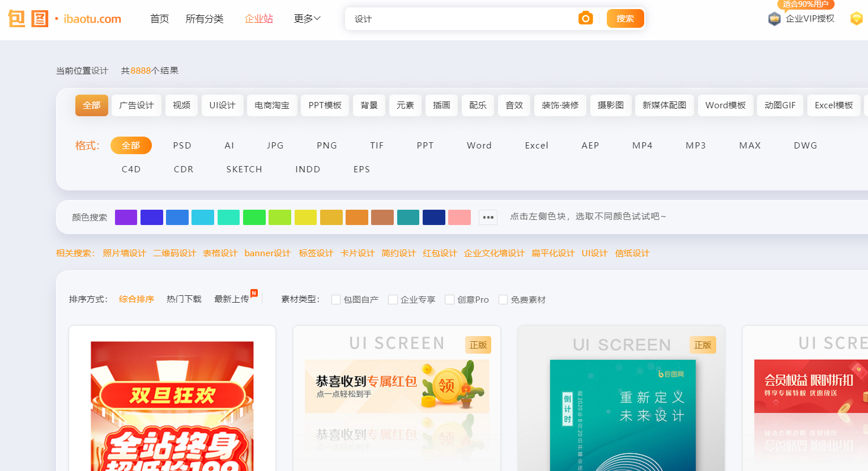Image resolution: width=868 pixels, height=471 pixels.
Task: Select the 插画 category tab
Action: click(441, 105)
